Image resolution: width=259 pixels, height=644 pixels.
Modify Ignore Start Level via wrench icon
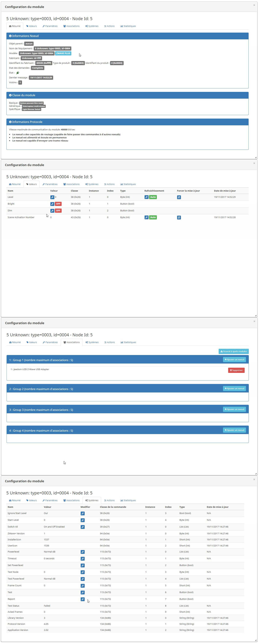click(x=82, y=513)
